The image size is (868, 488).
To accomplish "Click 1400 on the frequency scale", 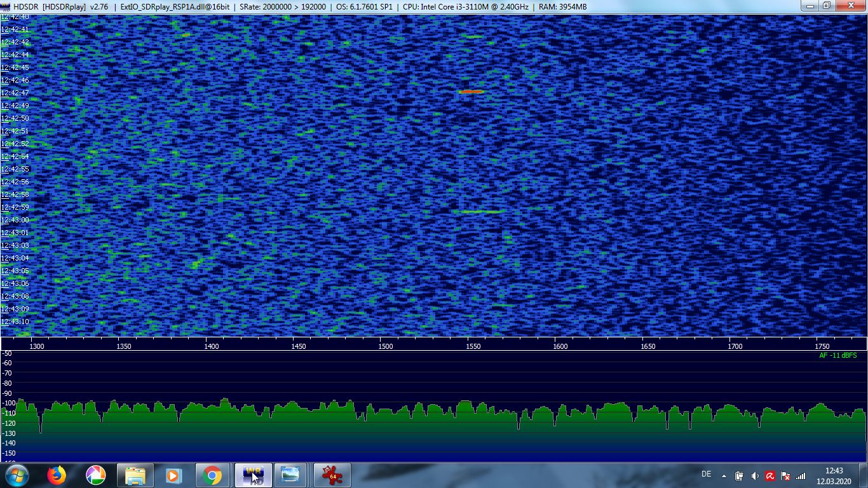I will coord(212,346).
